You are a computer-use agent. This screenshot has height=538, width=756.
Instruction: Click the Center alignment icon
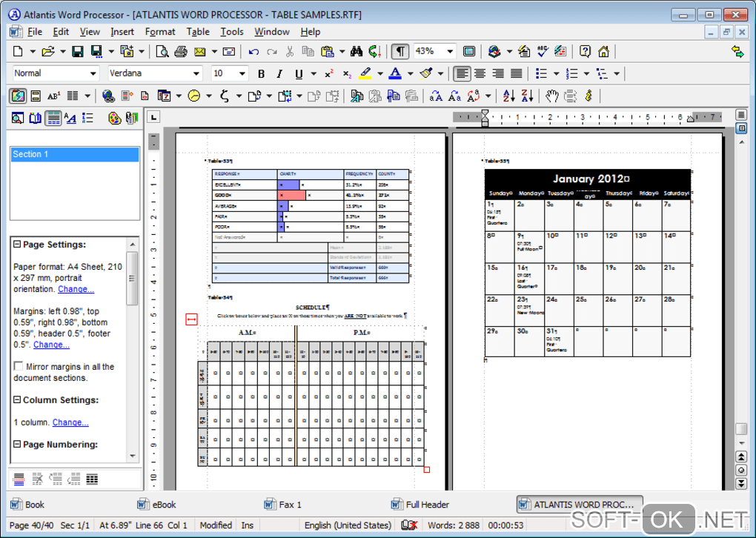pos(480,74)
